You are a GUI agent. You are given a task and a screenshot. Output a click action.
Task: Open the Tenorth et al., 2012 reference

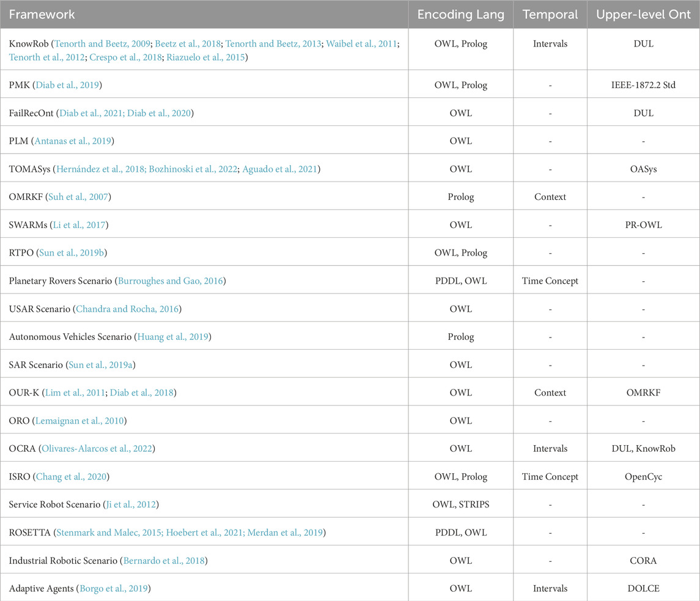coord(47,57)
